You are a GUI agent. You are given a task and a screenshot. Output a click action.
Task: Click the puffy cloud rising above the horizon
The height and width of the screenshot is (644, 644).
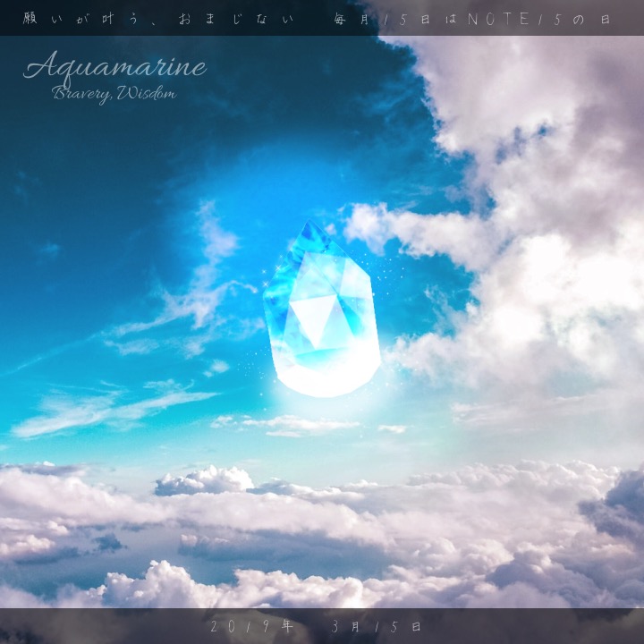click(204, 481)
